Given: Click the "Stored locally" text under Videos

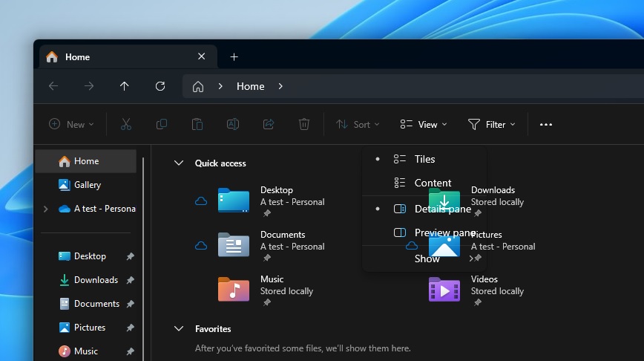Looking at the screenshot, I should pos(497,291).
